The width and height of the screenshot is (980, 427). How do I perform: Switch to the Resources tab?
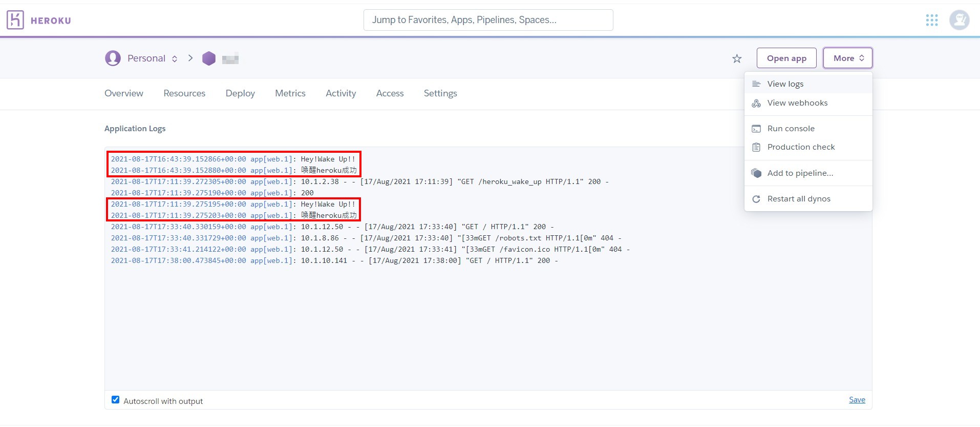tap(184, 93)
